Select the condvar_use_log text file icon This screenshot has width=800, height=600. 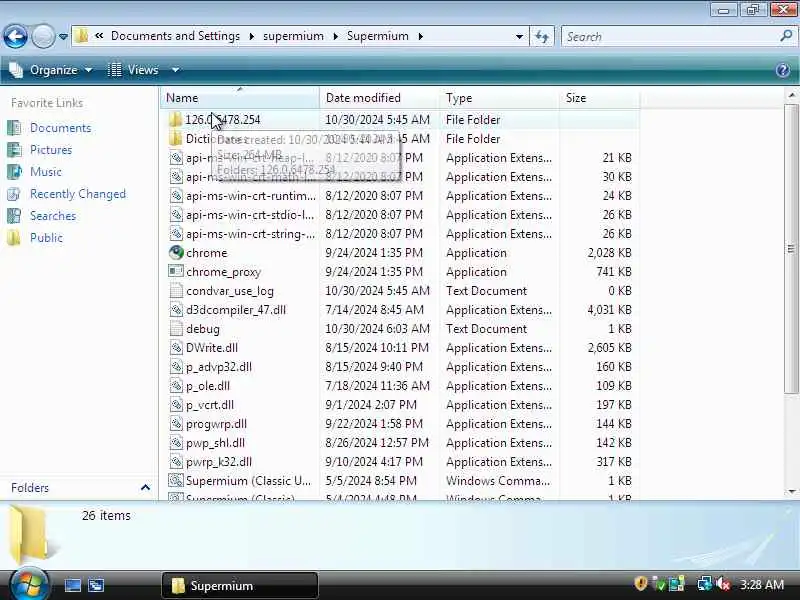[x=176, y=291]
